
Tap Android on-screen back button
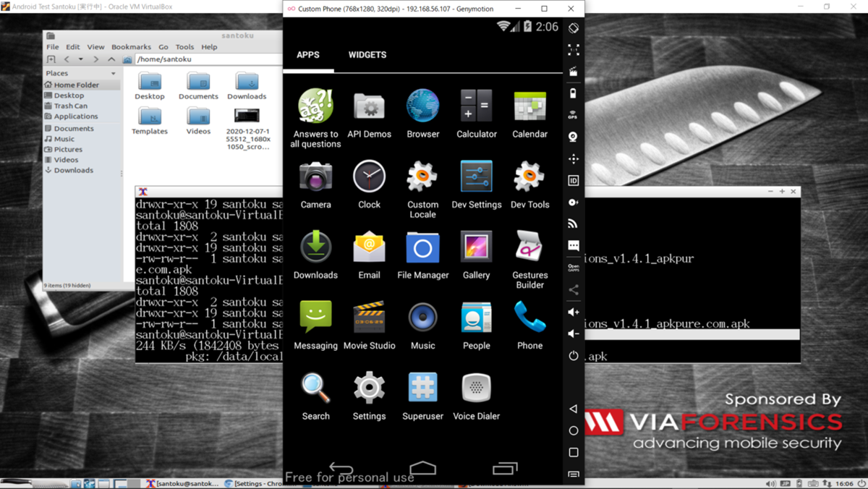pos(341,467)
